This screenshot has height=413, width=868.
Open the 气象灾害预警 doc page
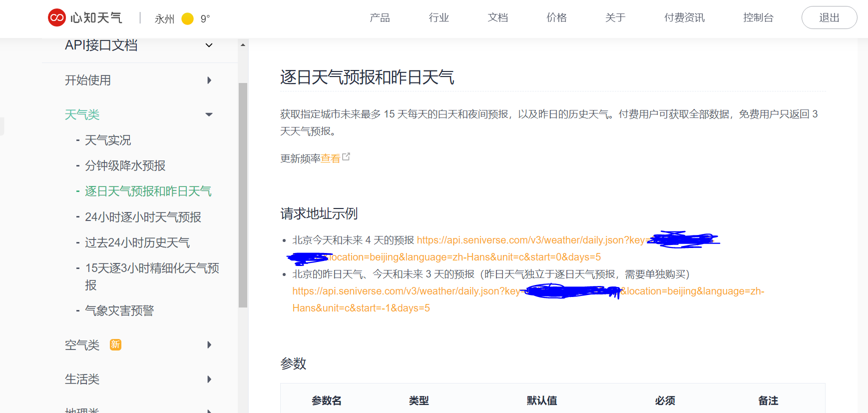pos(119,310)
